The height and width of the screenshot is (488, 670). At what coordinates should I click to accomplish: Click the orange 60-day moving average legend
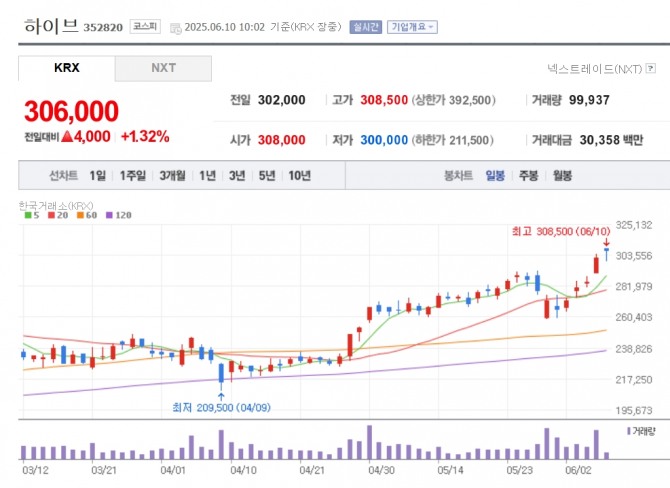click(87, 215)
